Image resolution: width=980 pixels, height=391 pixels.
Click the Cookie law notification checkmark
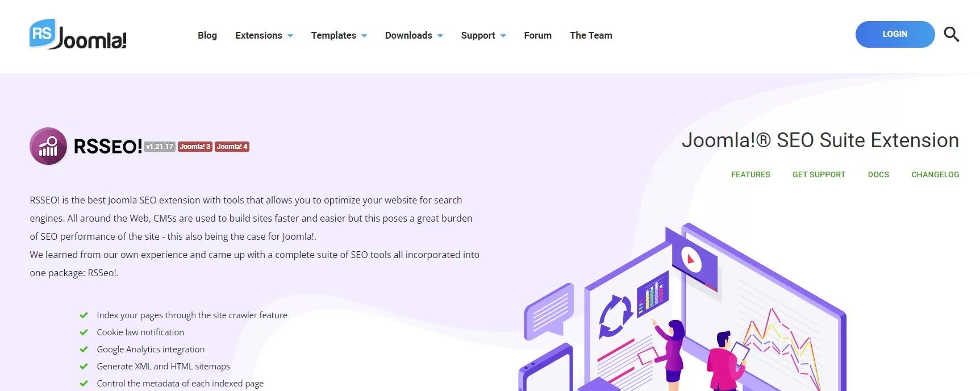(x=84, y=332)
